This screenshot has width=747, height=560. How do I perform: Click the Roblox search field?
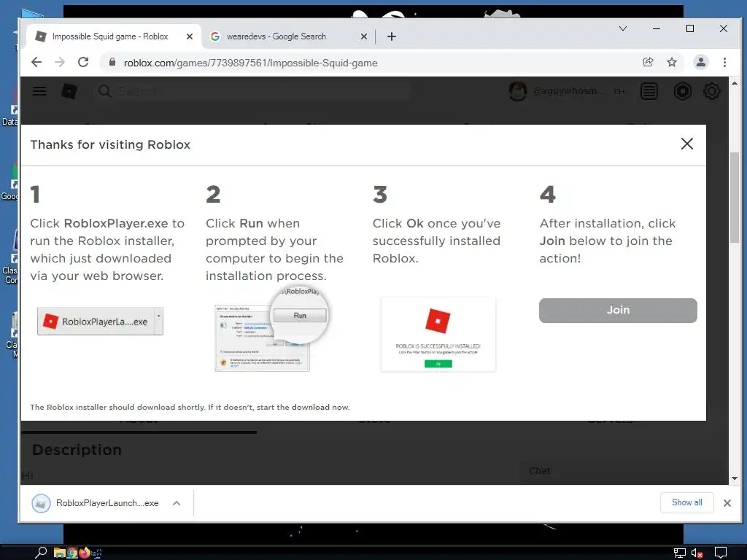point(252,91)
